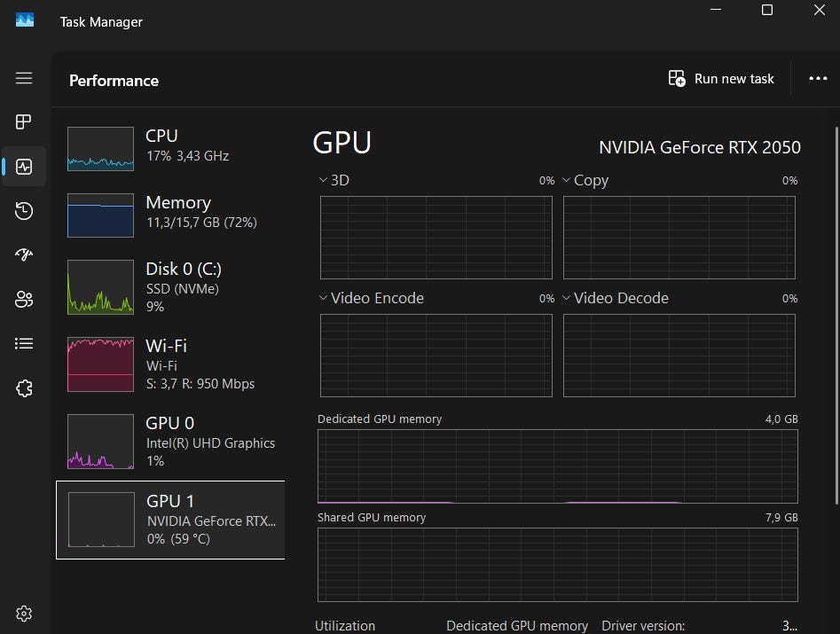Open the Users sidebar icon
840x634 pixels.
click(24, 299)
